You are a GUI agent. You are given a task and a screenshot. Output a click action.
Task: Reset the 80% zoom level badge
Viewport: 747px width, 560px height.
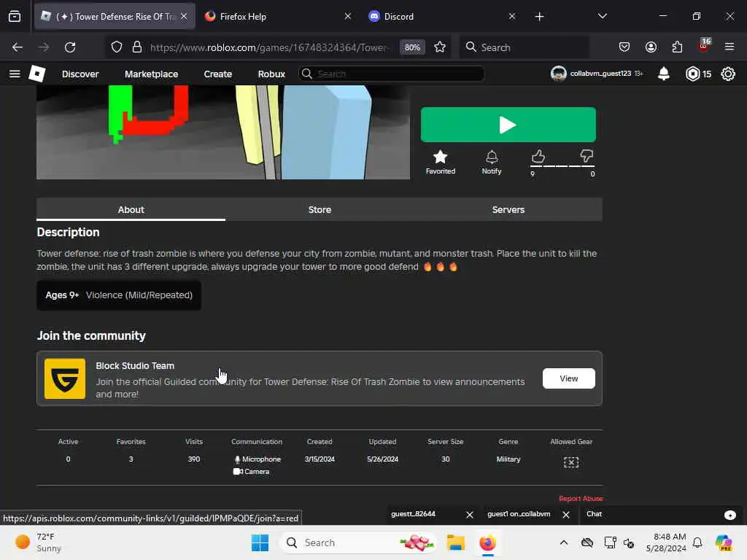pos(412,47)
